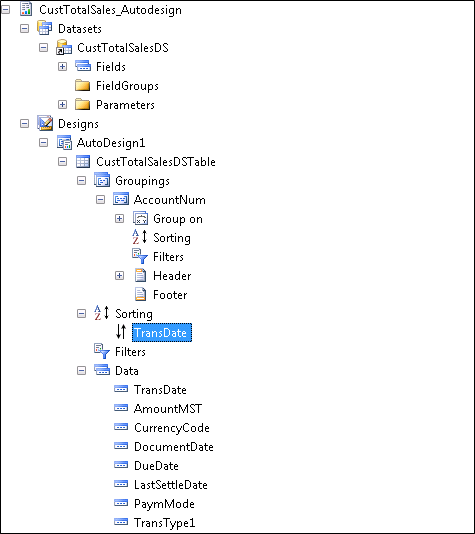Click the AutoDesign1 icon
475x534 pixels.
pos(64,142)
